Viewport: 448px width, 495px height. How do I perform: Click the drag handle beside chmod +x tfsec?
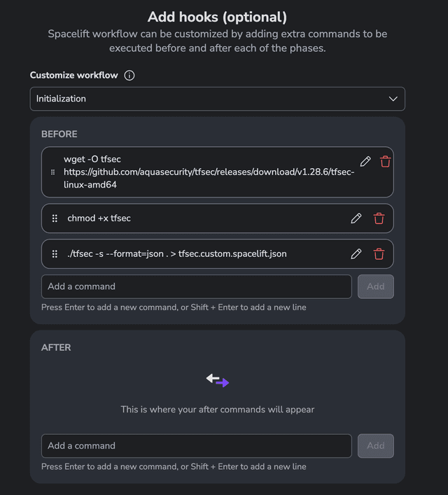coord(55,218)
